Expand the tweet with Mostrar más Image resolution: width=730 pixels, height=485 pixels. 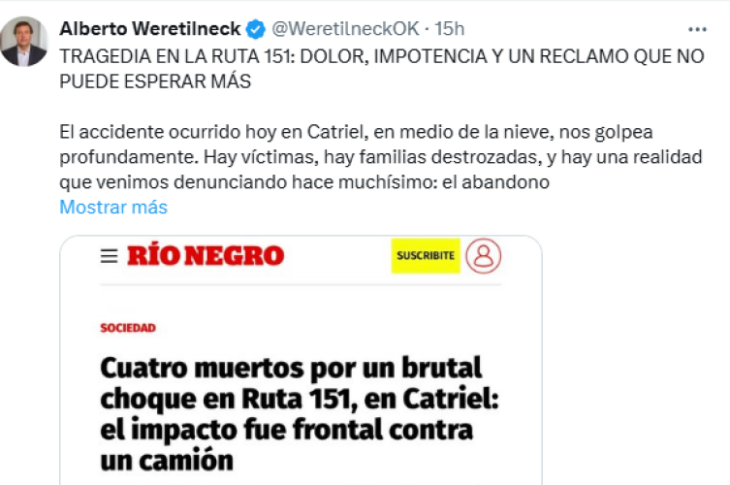(x=113, y=207)
